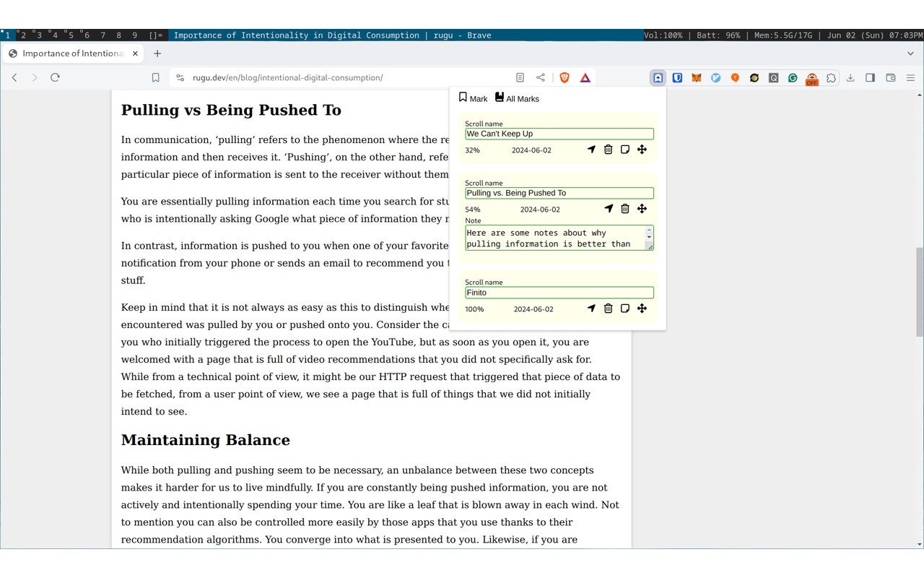Click the Mark button in the popup
This screenshot has height=578, width=924.
pyautogui.click(x=473, y=98)
